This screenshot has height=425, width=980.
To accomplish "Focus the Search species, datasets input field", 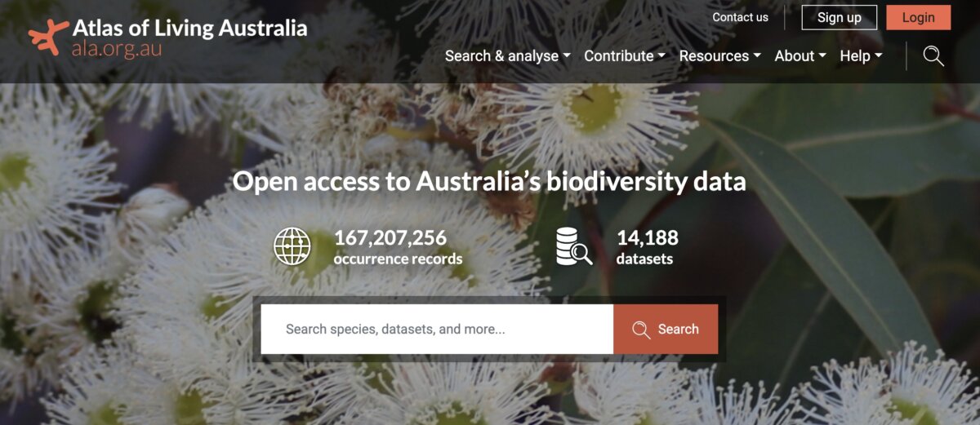I will click(x=437, y=330).
